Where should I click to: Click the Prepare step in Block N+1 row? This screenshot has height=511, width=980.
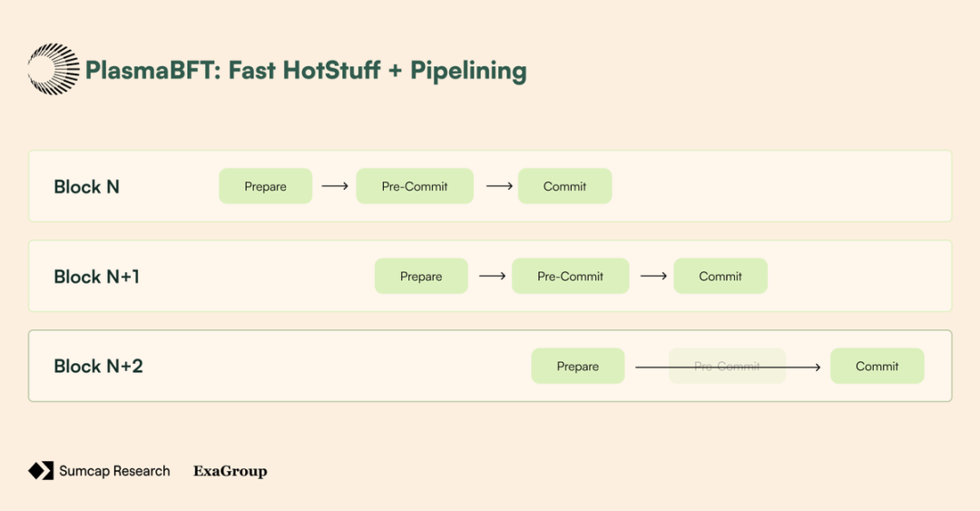pyautogui.click(x=421, y=276)
